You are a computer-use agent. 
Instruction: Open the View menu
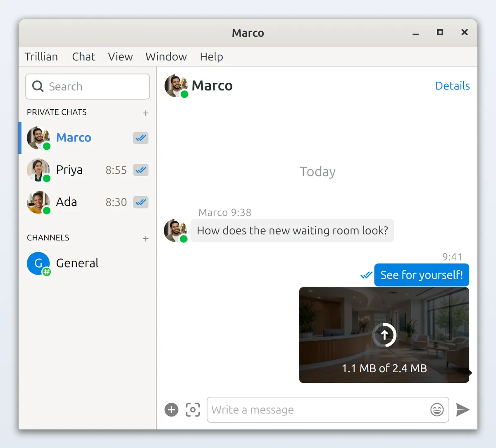point(120,57)
